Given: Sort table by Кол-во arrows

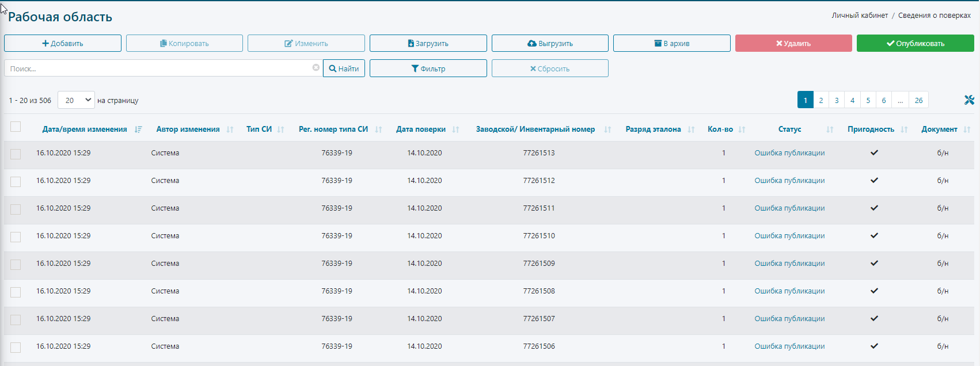Looking at the screenshot, I should pyautogui.click(x=742, y=129).
